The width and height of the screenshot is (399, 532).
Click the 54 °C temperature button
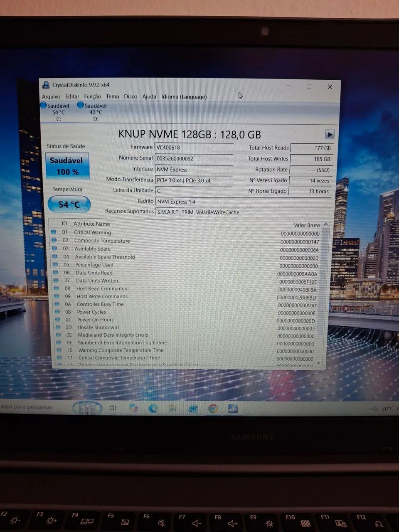69,204
